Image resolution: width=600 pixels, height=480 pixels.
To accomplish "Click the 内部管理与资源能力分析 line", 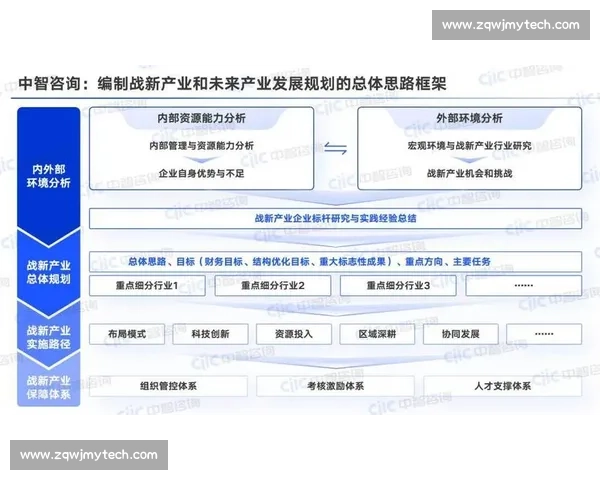I will [x=201, y=145].
